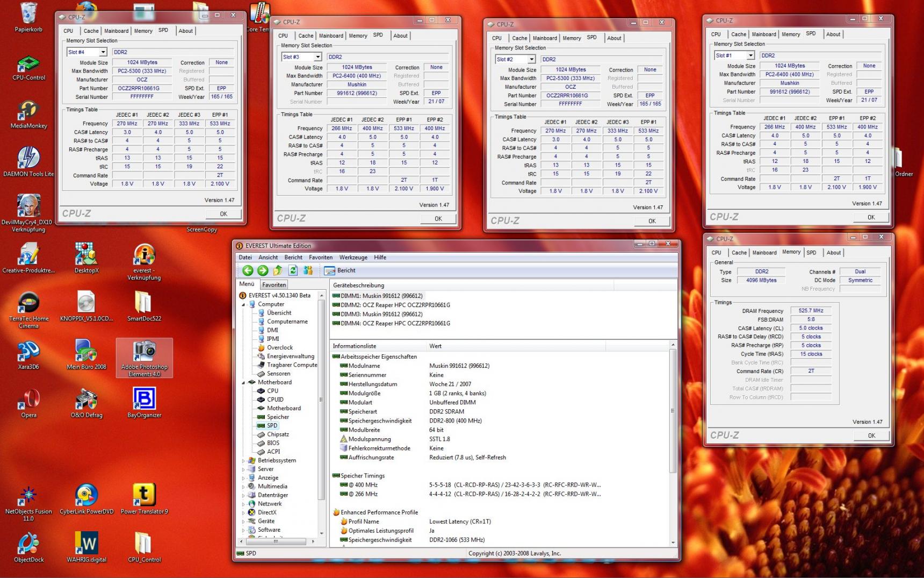Select the DIMM3: Muskin 991612 row

pyautogui.click(x=378, y=315)
